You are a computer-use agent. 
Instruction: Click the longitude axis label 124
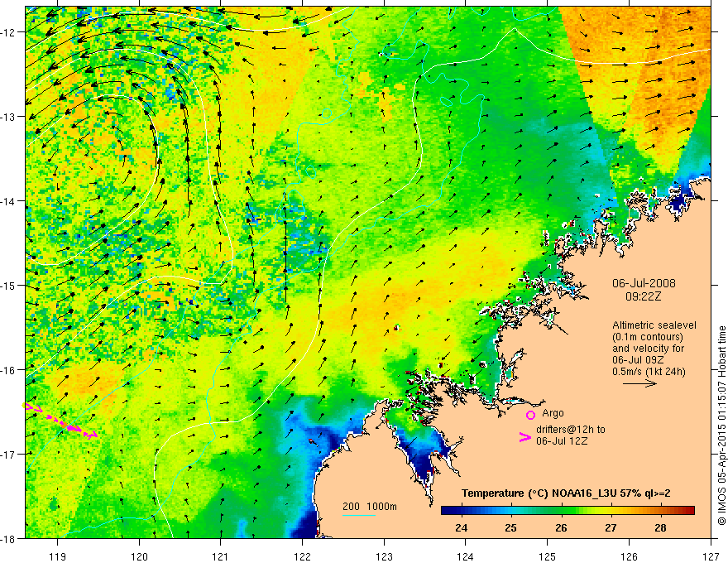pyautogui.click(x=466, y=556)
